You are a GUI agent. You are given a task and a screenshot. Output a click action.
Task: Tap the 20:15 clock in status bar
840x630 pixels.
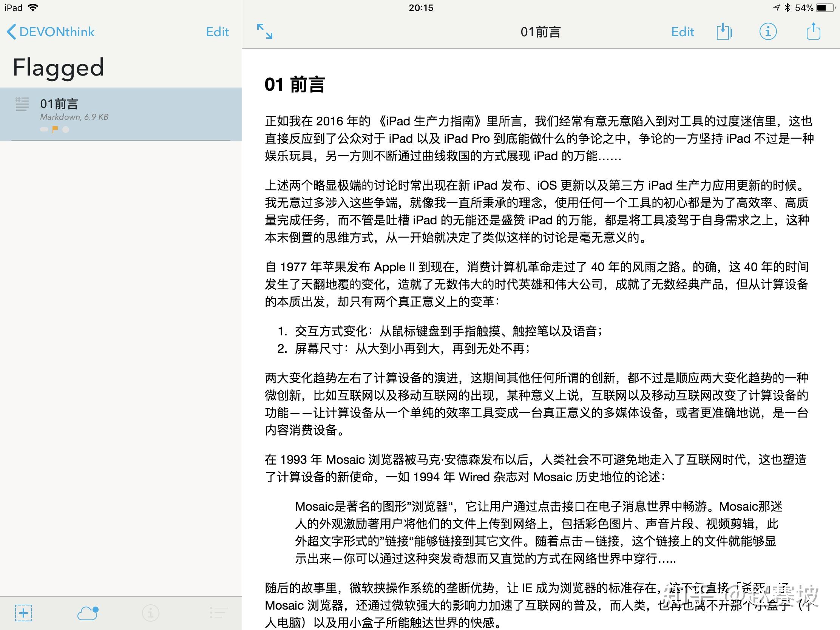[x=421, y=8]
